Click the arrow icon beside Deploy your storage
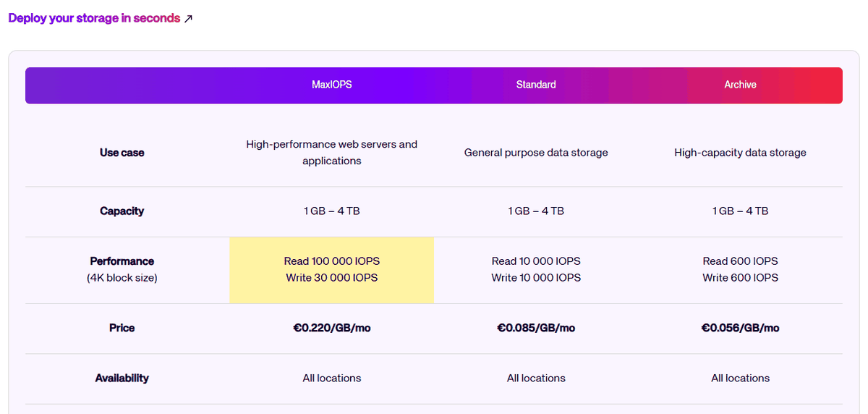The image size is (868, 414). pyautogui.click(x=188, y=19)
